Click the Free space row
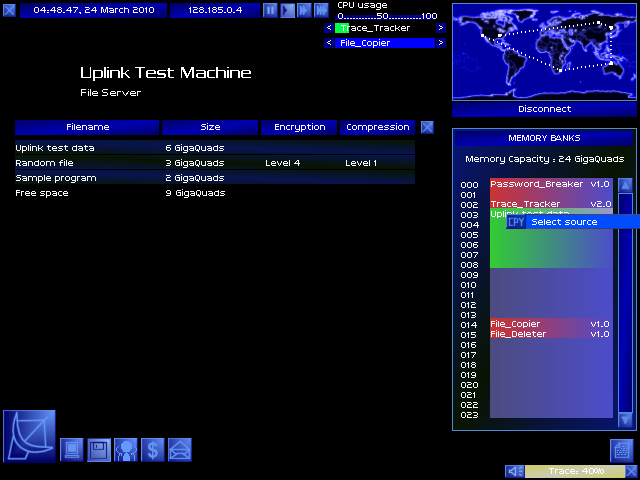The width and height of the screenshot is (640, 480). point(215,193)
